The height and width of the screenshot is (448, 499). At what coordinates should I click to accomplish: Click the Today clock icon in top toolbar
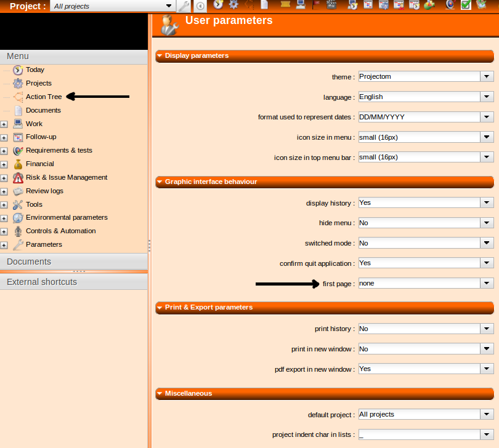point(218,5)
